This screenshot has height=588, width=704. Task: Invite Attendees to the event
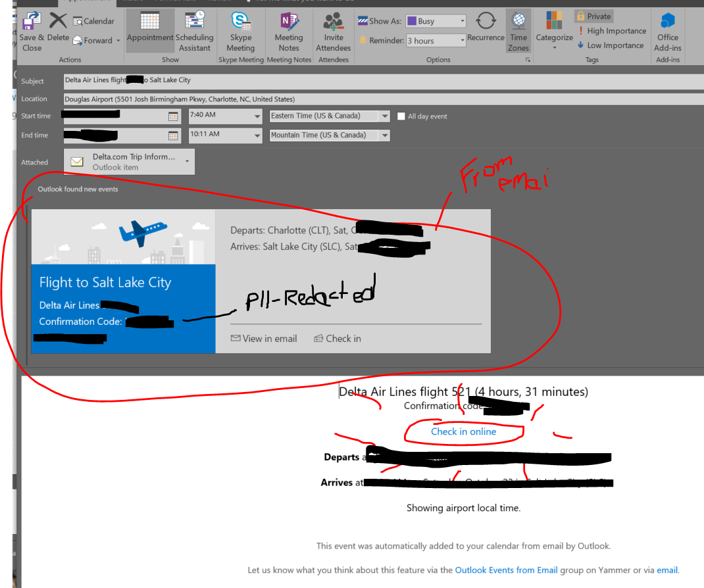coord(333,32)
